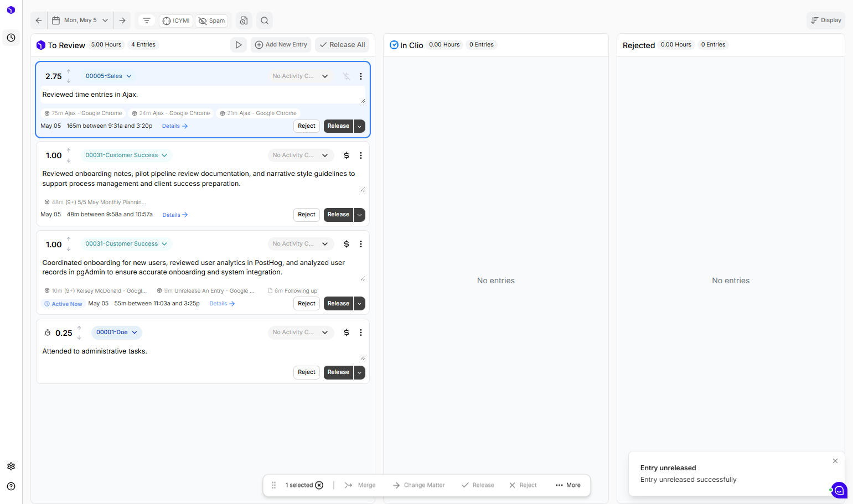Open Details link on the 2.75 Sales entry
Screen dimensions: 853x504
click(x=175, y=126)
